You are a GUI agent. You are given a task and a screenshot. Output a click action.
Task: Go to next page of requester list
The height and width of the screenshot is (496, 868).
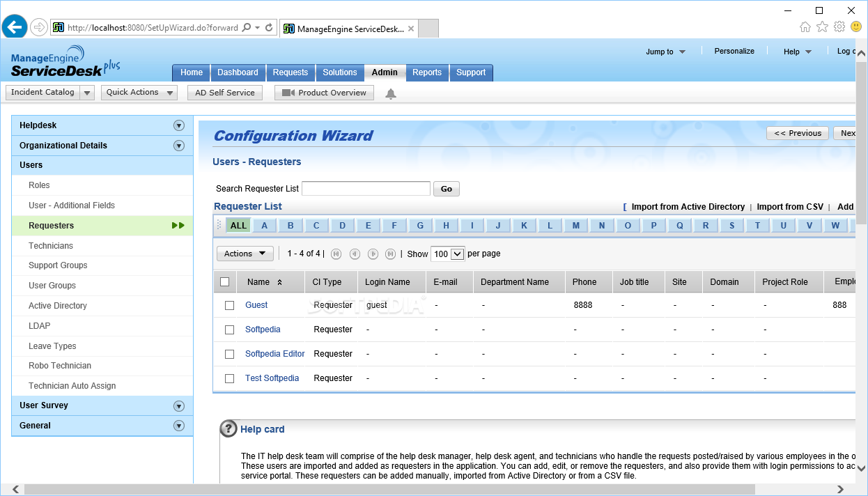coord(373,254)
